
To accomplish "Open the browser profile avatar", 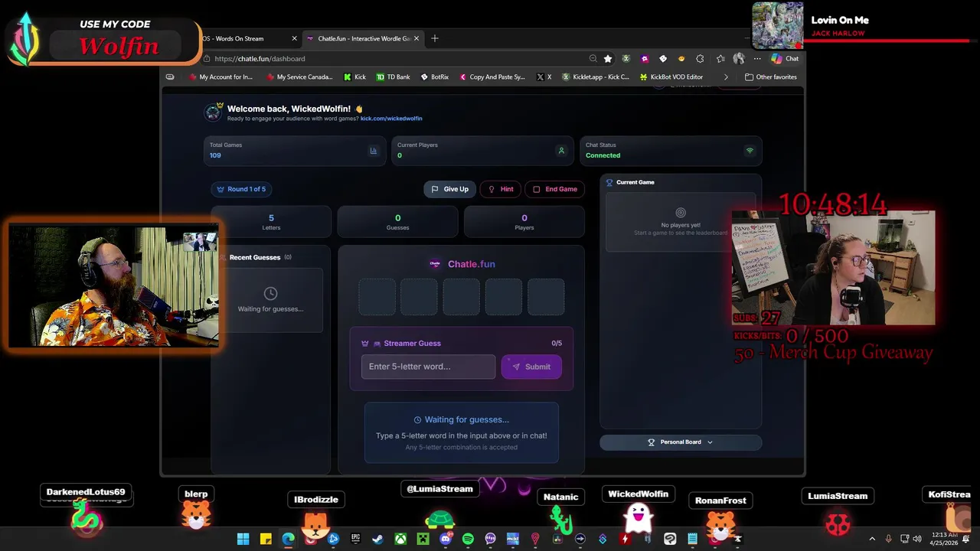I will click(739, 59).
